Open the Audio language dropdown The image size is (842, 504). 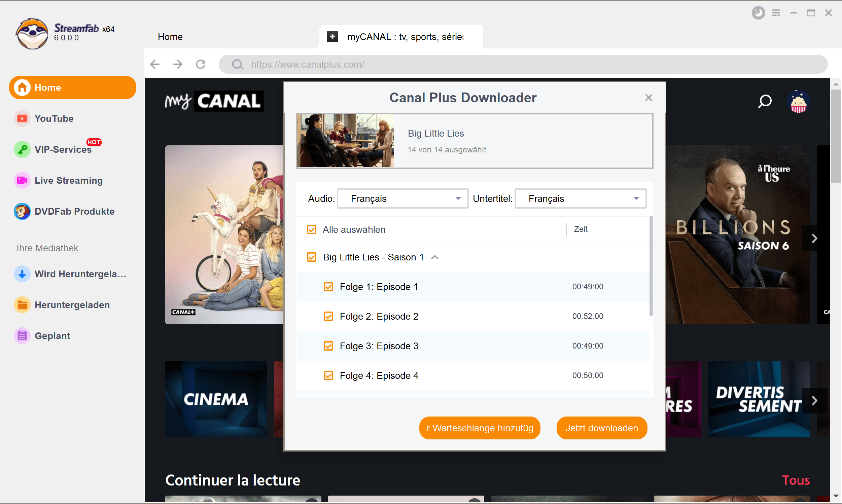click(x=402, y=199)
